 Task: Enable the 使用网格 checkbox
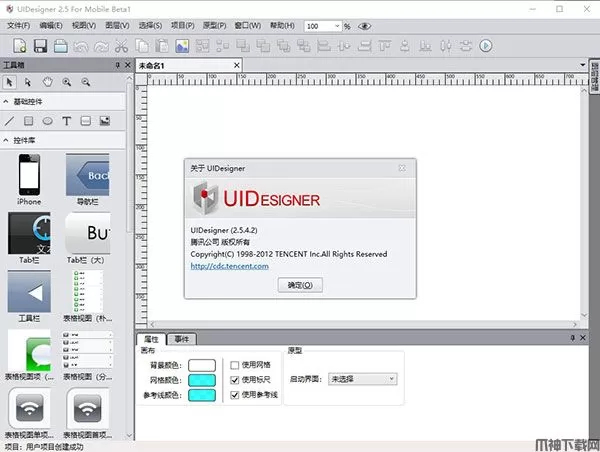(x=235, y=365)
